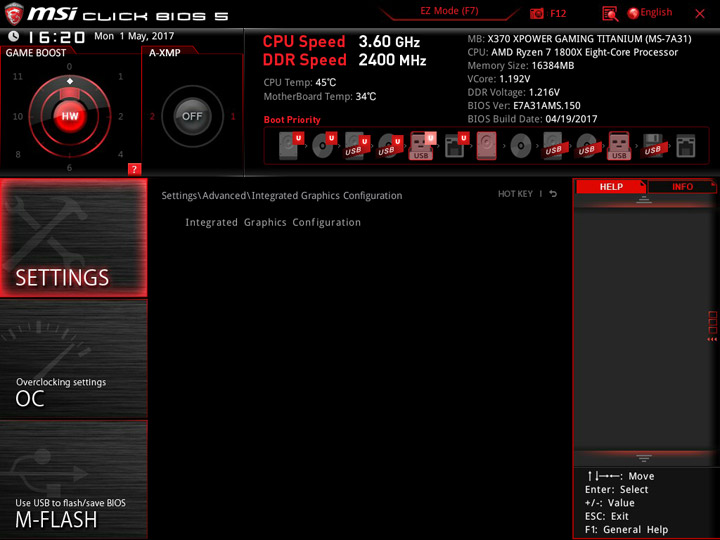Viewport: 720px width, 540px height.
Task: Select the highlighted legacy hard disk boot icon
Action: click(487, 146)
